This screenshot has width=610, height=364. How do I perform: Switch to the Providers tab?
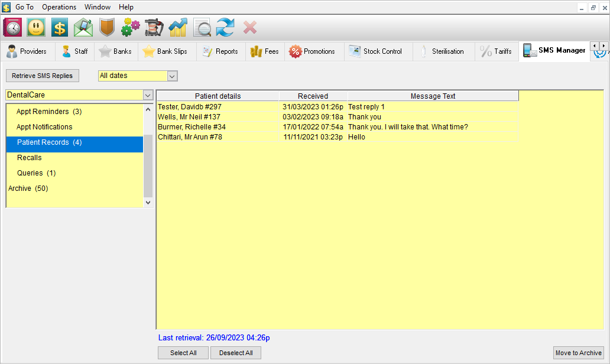28,51
